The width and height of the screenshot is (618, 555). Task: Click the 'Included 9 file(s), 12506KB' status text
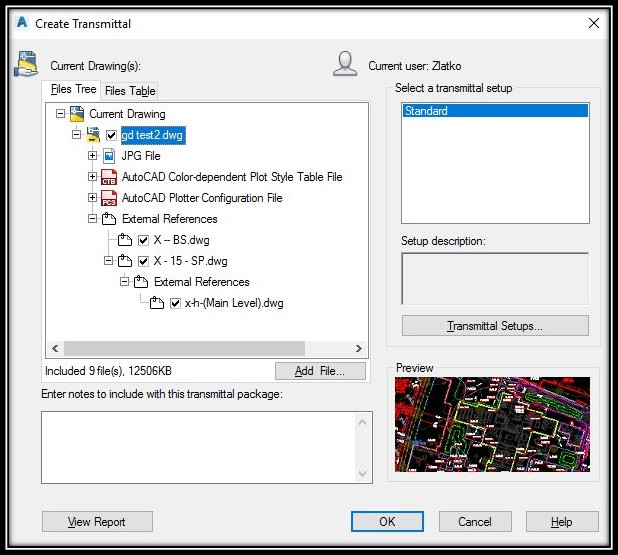pos(108,371)
